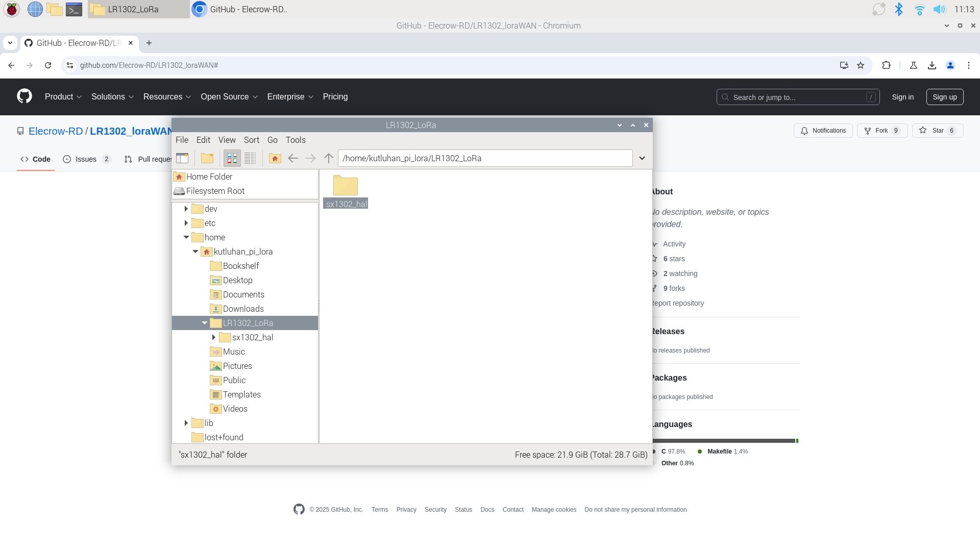Open the Tools menu in file manager

pos(296,140)
